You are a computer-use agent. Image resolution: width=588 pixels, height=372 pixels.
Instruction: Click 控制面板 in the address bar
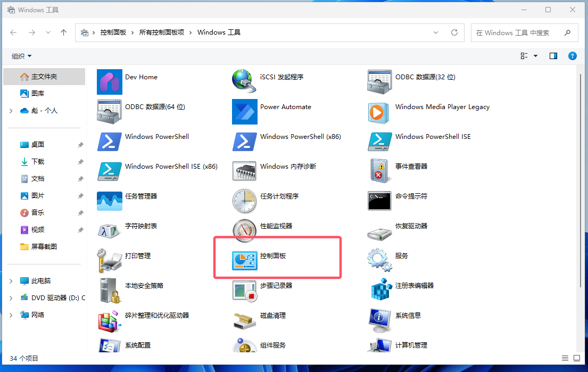113,32
